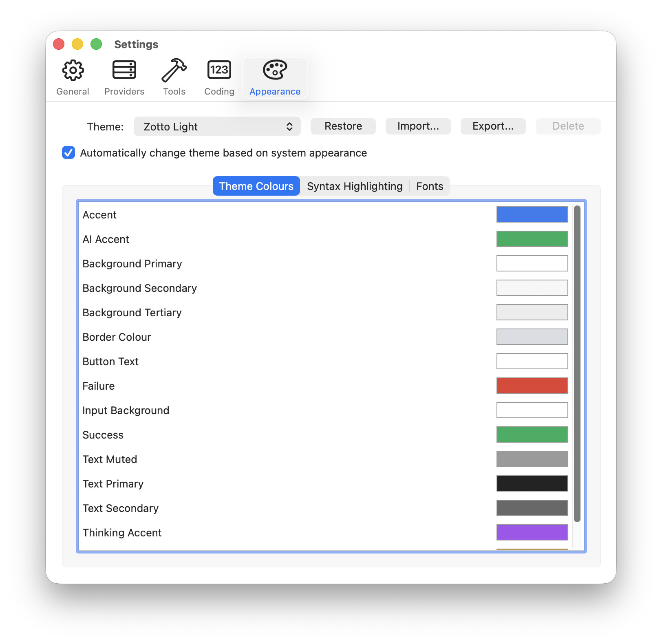The width and height of the screenshot is (662, 644).
Task: Open the blue Accent colour swatch
Action: click(532, 214)
